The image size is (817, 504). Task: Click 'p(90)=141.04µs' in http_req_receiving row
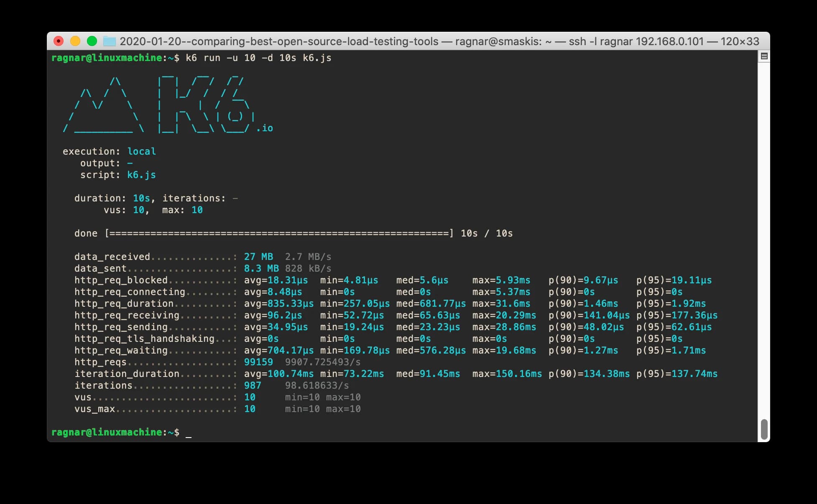(x=589, y=315)
